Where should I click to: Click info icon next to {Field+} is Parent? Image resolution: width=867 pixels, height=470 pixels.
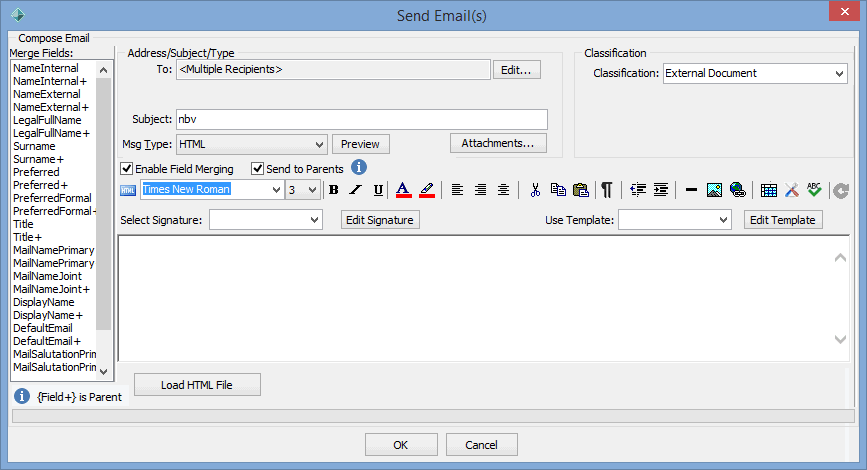coord(22,396)
